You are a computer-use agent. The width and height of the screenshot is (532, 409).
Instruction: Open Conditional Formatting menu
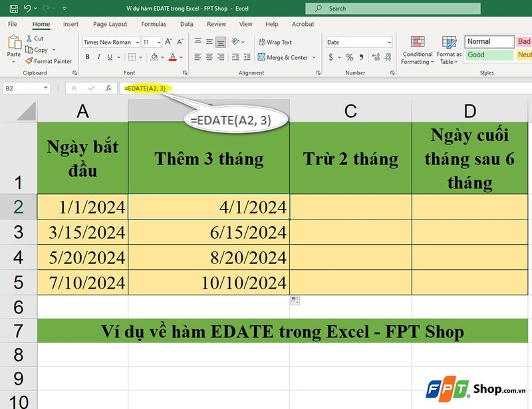pyautogui.click(x=418, y=50)
